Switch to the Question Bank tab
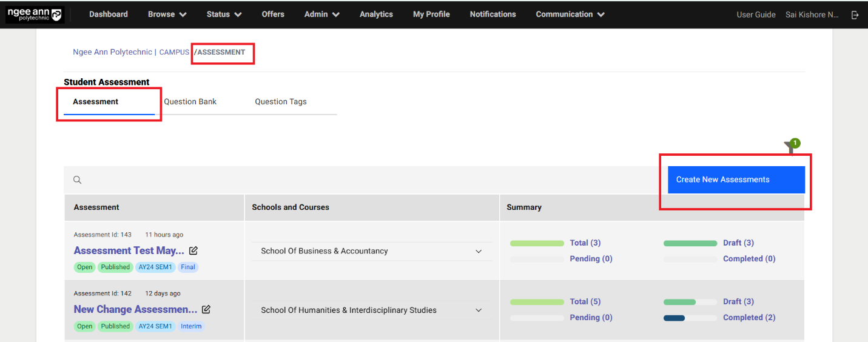 pos(190,102)
